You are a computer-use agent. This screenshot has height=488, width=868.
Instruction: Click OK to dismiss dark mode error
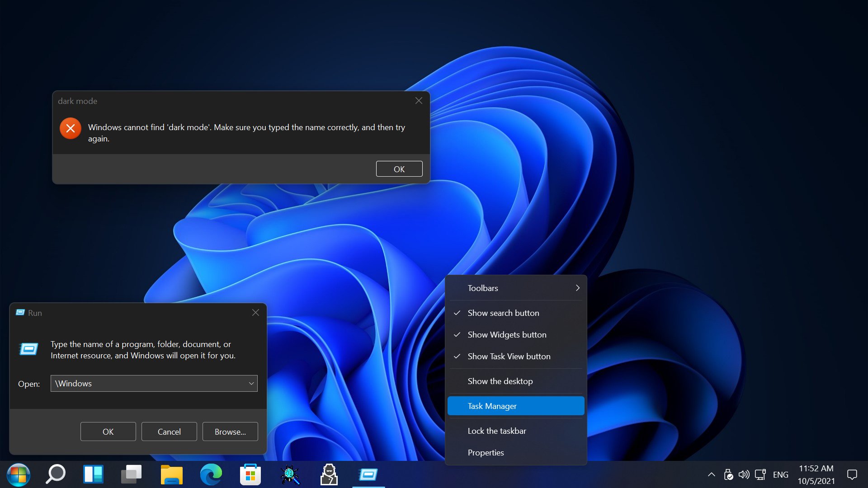click(398, 169)
